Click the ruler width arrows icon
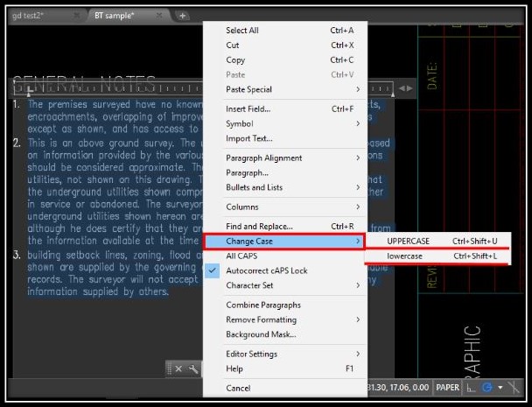This screenshot has width=532, height=407. click(406, 88)
